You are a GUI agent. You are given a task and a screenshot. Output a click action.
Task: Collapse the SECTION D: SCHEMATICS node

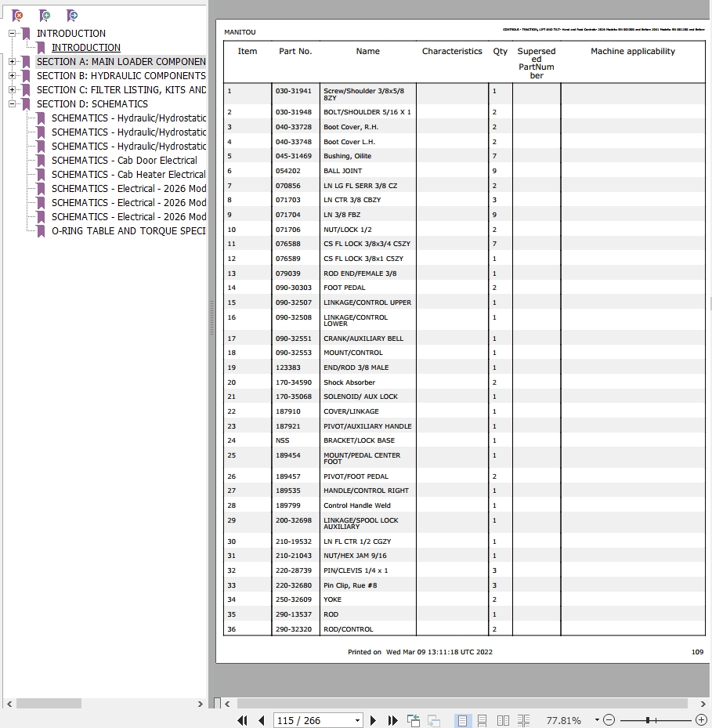click(x=13, y=104)
